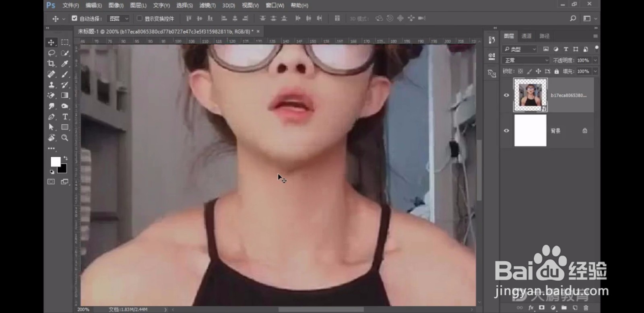Open the 填充 fill slider arrow

(x=595, y=71)
